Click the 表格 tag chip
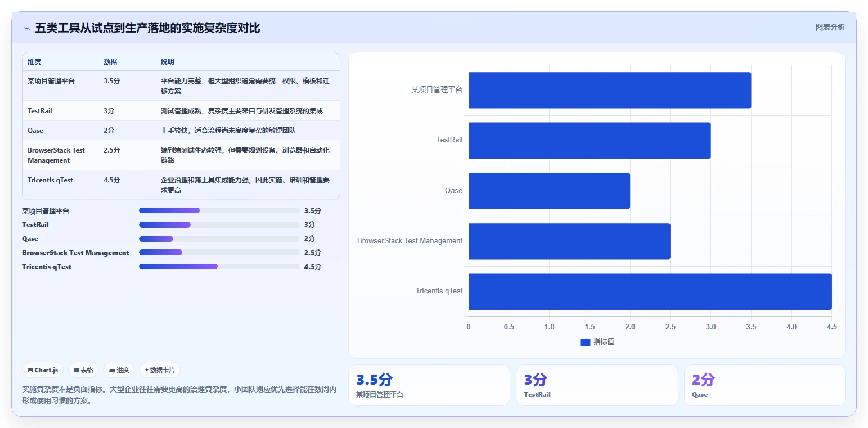This screenshot has height=428, width=868. [x=83, y=370]
